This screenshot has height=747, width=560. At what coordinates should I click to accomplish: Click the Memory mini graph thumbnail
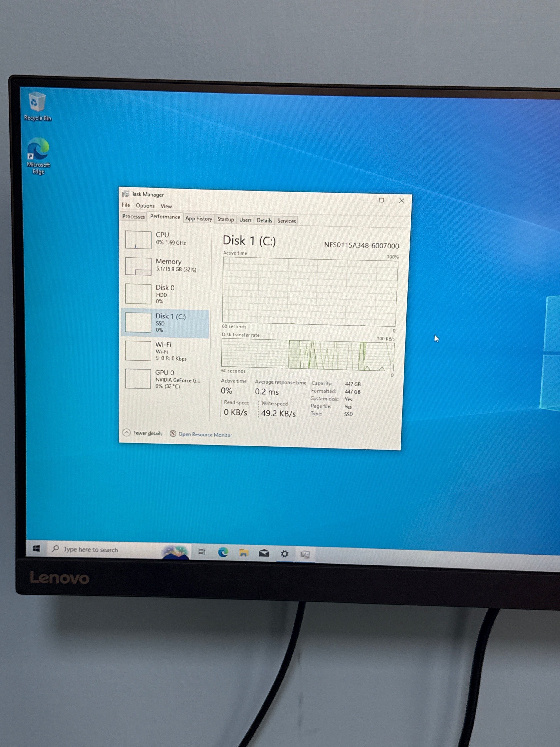click(138, 266)
